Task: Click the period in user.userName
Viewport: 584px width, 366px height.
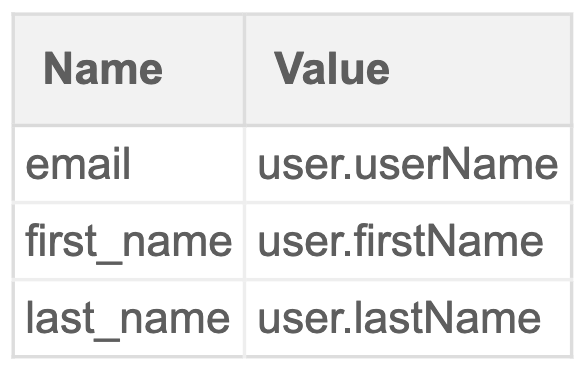Action: 348,177
